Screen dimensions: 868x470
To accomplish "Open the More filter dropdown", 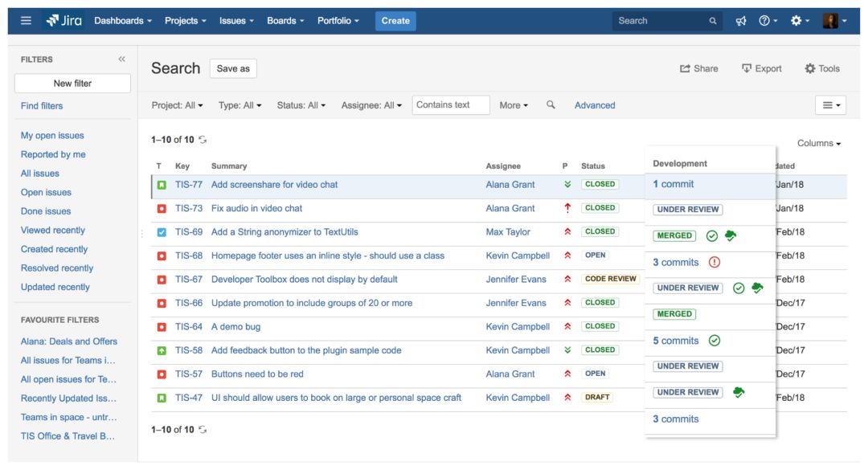I will pyautogui.click(x=512, y=105).
